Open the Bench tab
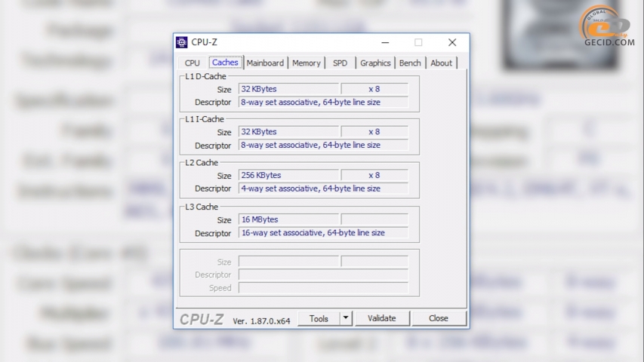Viewport: 644px width, 362px height. tap(410, 63)
